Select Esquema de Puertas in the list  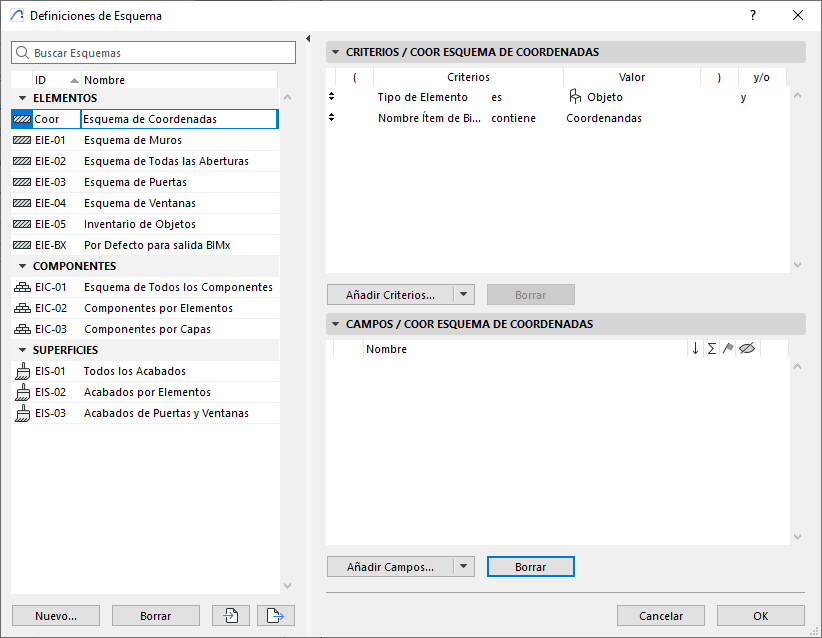pyautogui.click(x=135, y=182)
